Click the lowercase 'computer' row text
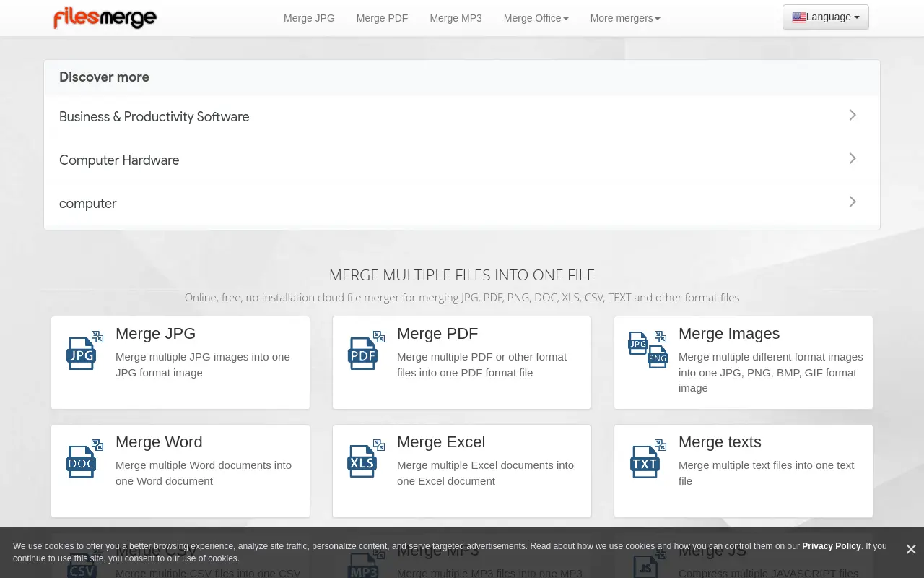The image size is (924, 578). (x=87, y=204)
